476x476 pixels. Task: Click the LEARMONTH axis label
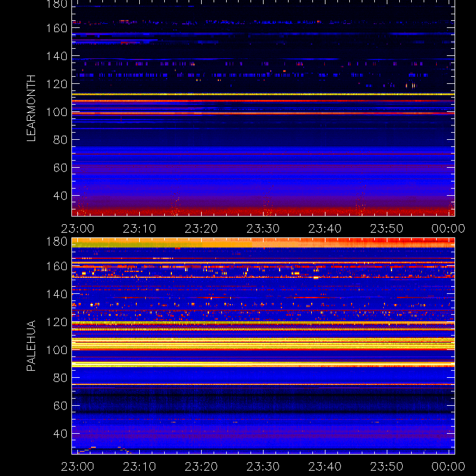click(x=31, y=108)
